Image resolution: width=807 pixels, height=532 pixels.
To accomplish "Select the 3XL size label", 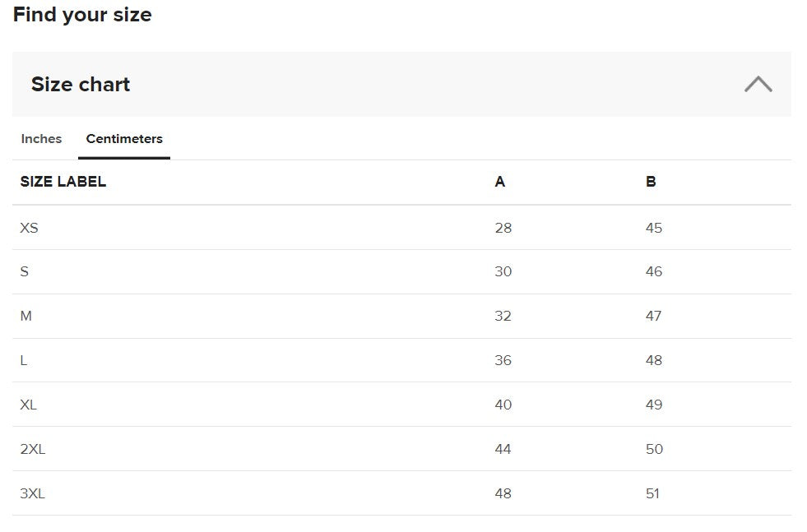I will click(33, 493).
